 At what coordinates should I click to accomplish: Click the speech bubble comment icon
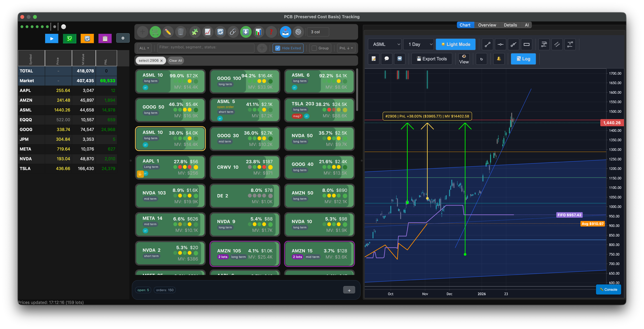387,59
